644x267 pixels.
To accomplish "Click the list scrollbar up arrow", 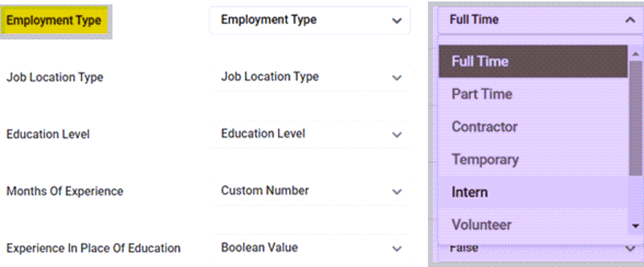I will (636, 54).
